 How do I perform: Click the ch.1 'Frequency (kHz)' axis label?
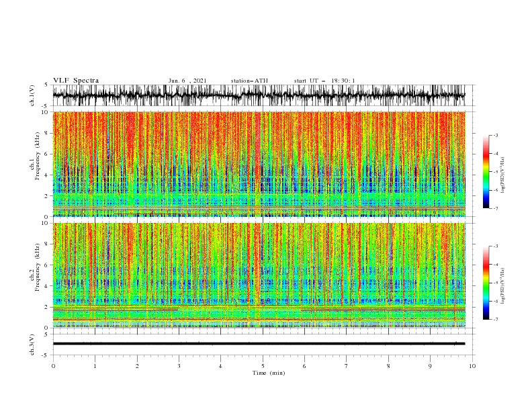pyautogui.click(x=38, y=156)
